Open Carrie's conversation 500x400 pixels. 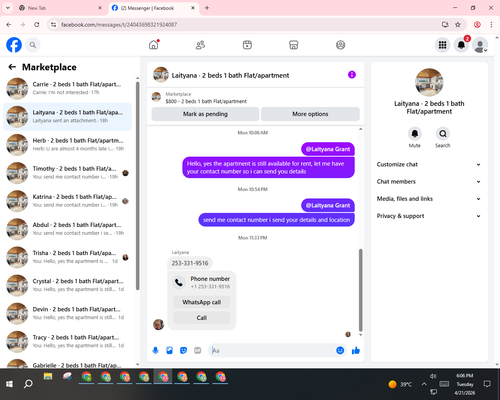pyautogui.click(x=67, y=88)
